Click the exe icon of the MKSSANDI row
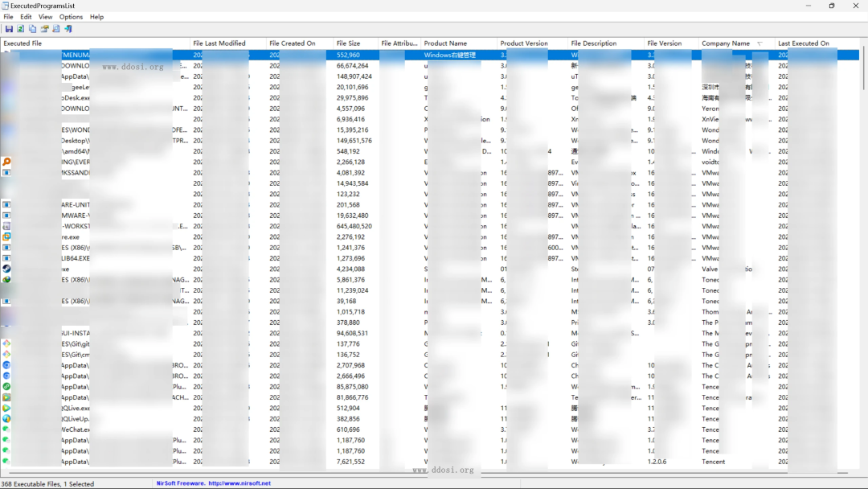The height and width of the screenshot is (489, 868). point(6,173)
